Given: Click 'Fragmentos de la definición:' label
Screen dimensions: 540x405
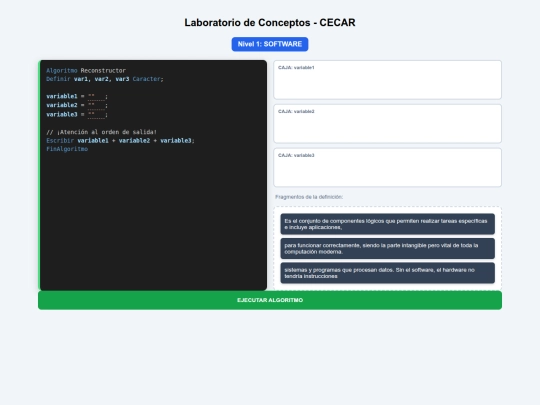Looking at the screenshot, I should tap(309, 197).
